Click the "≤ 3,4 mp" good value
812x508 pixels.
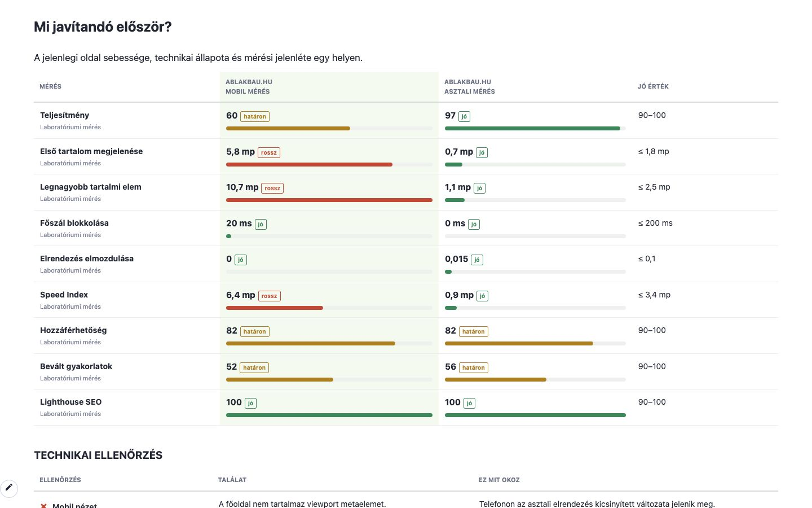[x=654, y=295]
